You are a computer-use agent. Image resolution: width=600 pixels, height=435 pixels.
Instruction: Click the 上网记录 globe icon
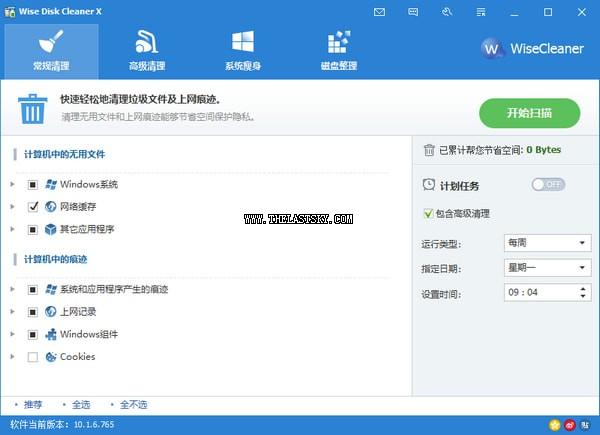click(51, 312)
